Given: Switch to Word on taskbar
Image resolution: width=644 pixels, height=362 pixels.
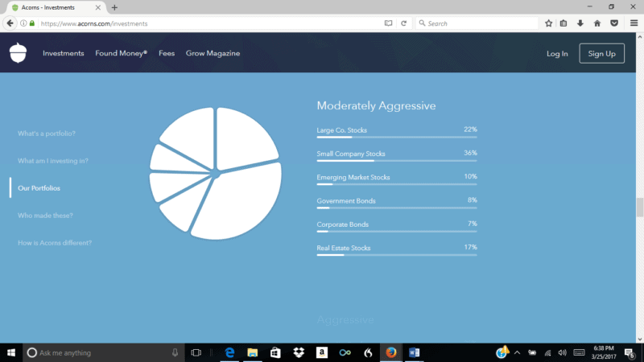Looking at the screenshot, I should tap(414, 352).
